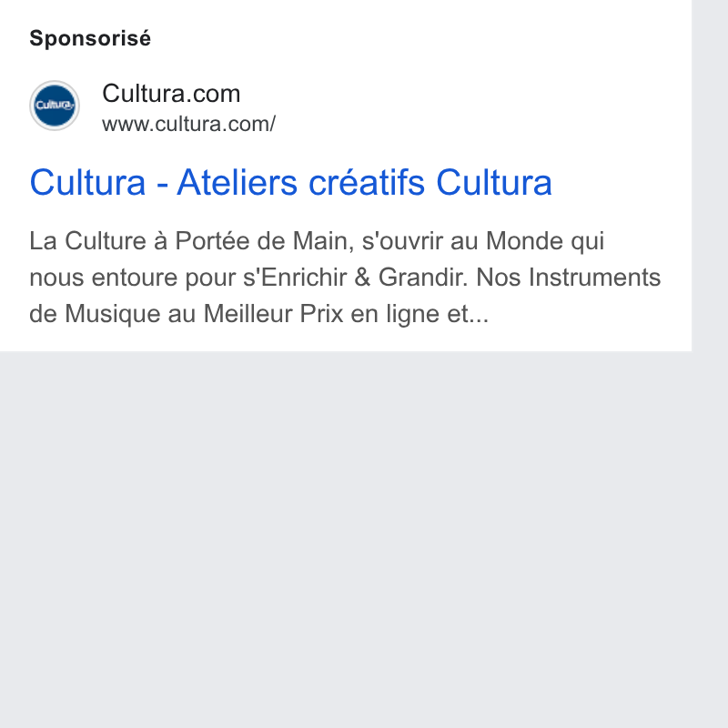
Task: Click the Cultura.com site name
Action: click(x=171, y=94)
